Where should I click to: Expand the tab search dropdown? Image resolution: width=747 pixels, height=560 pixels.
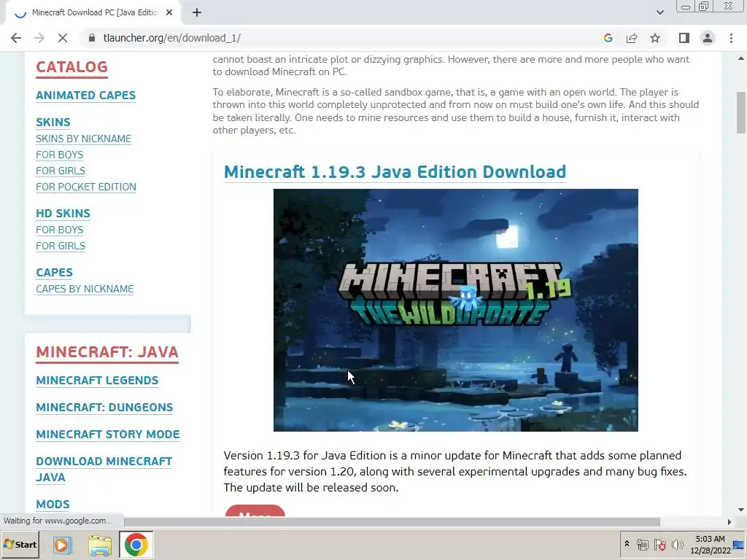(x=659, y=12)
